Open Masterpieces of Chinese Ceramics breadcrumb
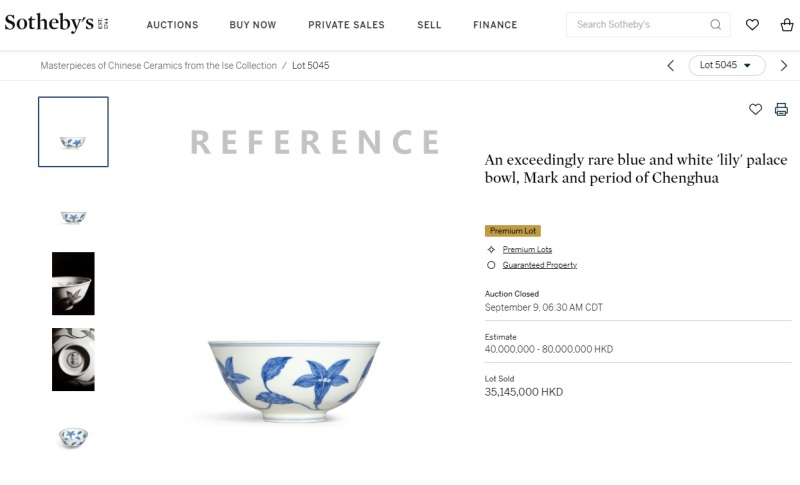The width and height of the screenshot is (800, 485). (158, 66)
